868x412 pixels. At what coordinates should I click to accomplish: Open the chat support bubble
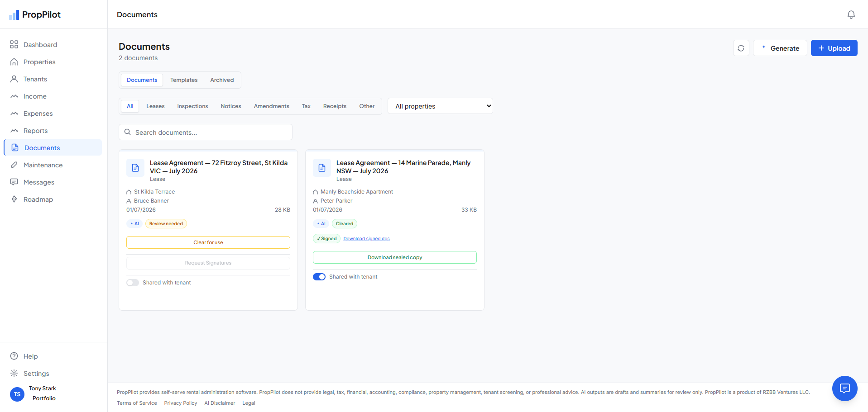[844, 388]
